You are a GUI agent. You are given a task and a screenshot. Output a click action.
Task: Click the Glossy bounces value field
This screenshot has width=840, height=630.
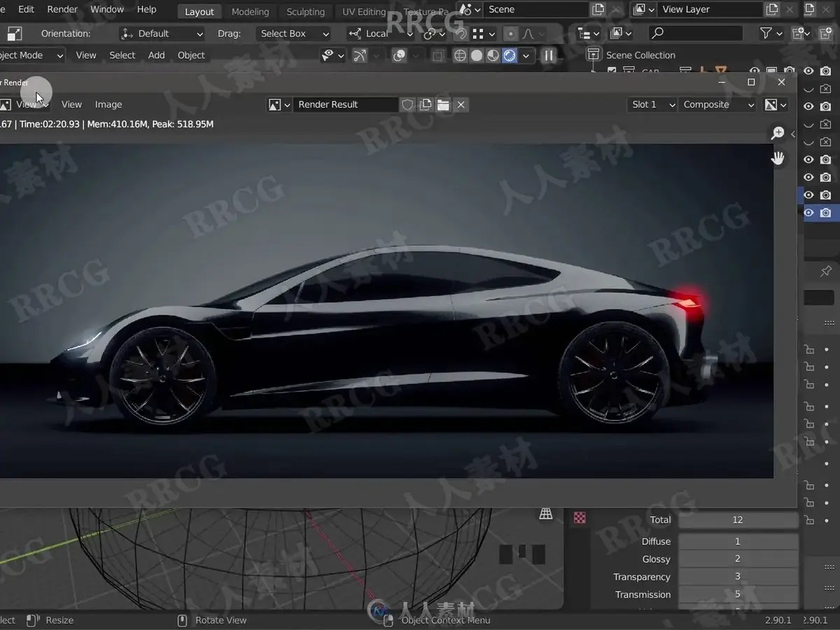pyautogui.click(x=738, y=559)
